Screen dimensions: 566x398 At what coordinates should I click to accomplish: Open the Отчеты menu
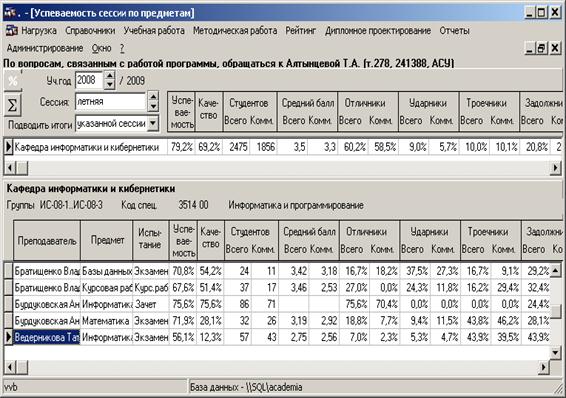tap(454, 31)
